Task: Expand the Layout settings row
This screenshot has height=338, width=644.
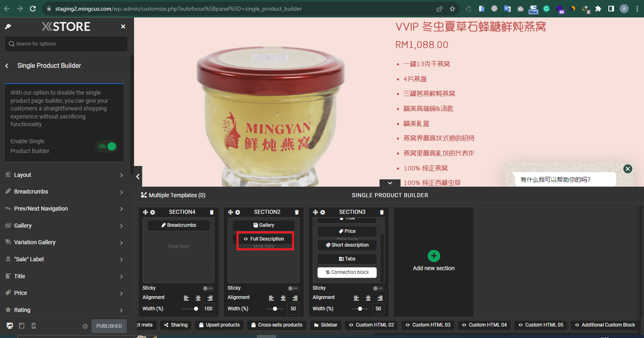Action: (x=64, y=175)
